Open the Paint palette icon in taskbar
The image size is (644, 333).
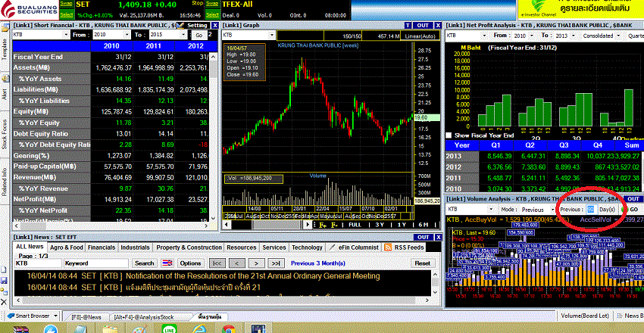[x=139, y=329]
